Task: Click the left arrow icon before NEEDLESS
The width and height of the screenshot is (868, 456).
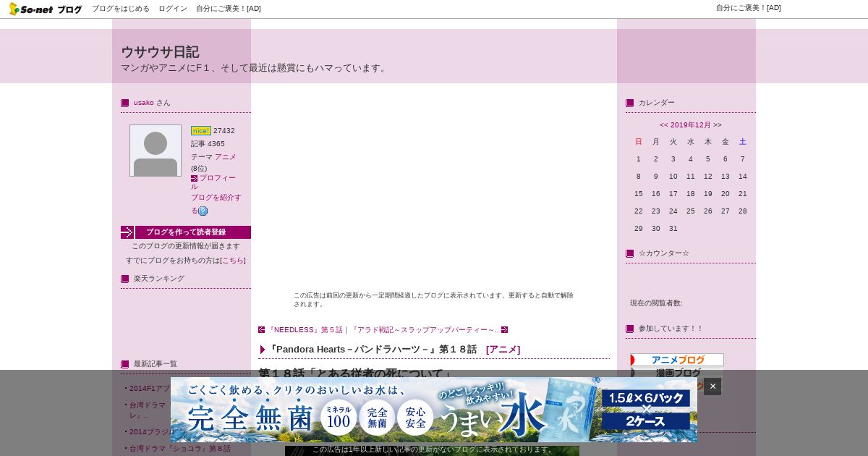Action: [x=262, y=330]
